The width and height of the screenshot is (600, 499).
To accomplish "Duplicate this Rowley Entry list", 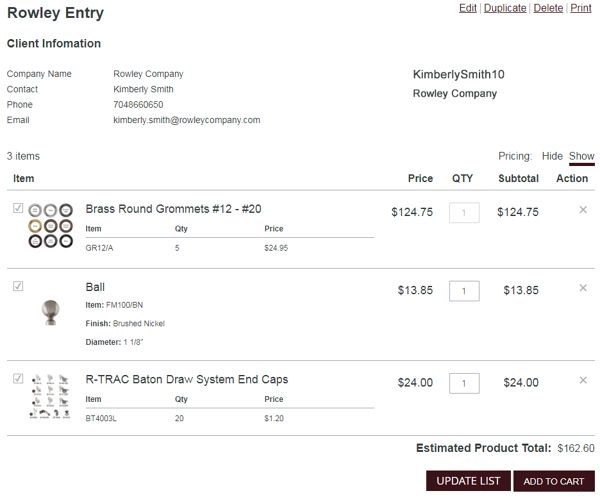I will 505,8.
